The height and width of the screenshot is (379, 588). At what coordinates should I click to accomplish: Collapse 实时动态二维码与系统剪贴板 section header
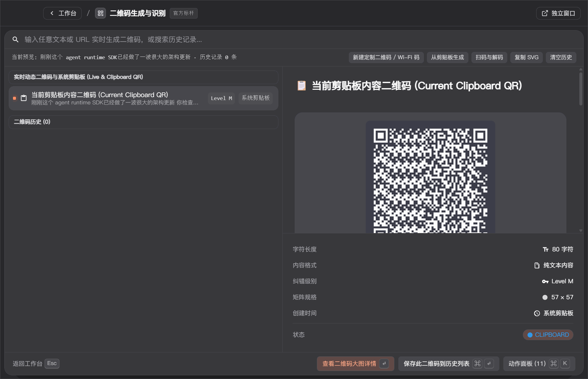[144, 77]
